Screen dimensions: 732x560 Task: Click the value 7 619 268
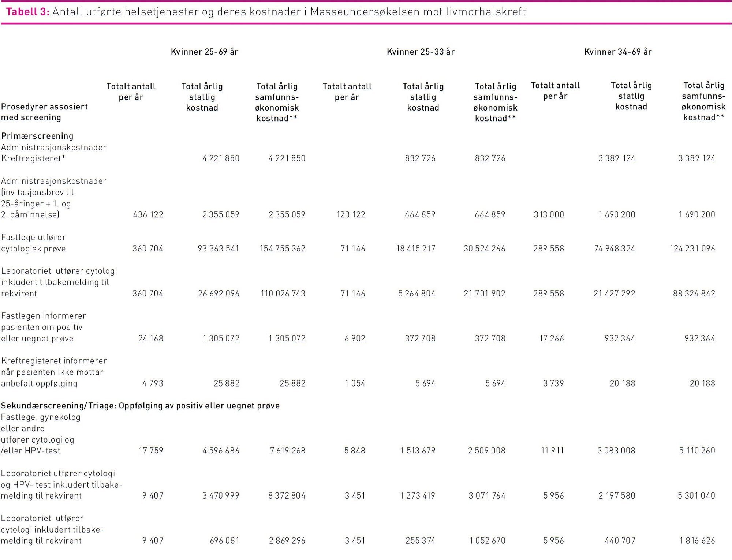point(287,451)
